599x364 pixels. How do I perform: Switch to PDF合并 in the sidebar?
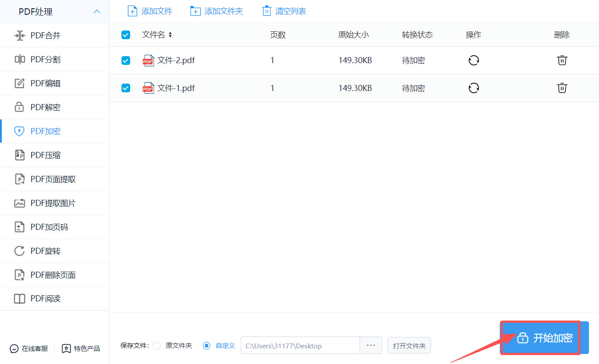45,36
